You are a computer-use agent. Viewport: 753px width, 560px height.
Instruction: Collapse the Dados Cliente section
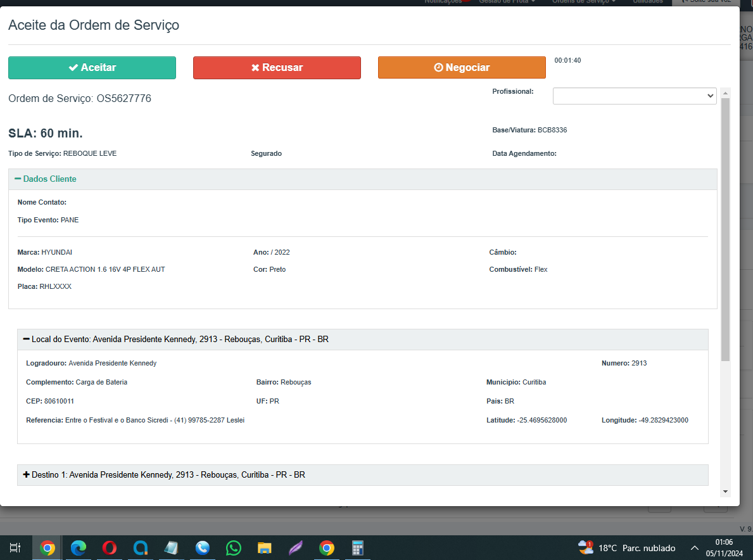(x=45, y=179)
